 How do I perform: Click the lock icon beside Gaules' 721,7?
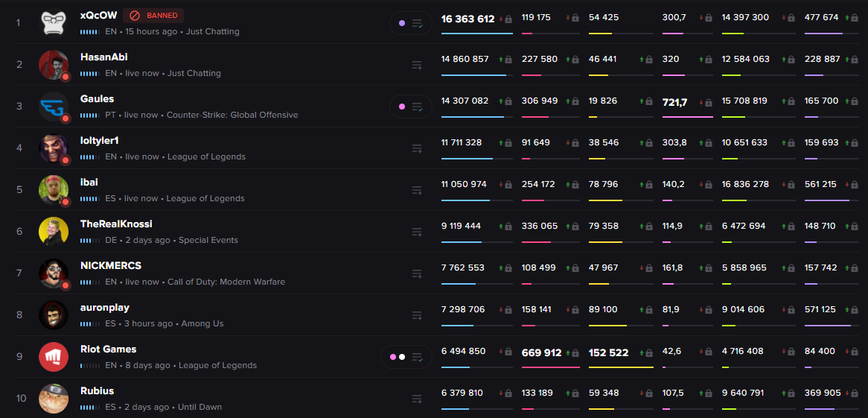[709, 102]
